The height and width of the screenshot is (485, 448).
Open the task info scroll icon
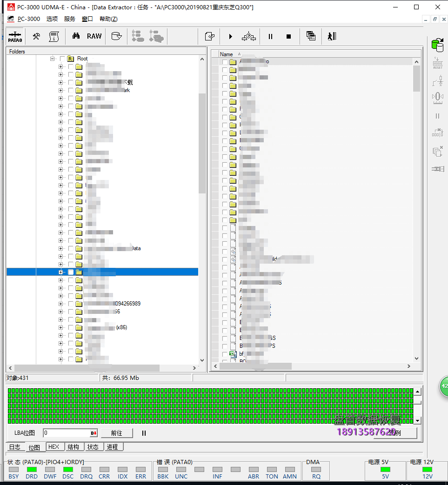pyautogui.click(x=54, y=36)
